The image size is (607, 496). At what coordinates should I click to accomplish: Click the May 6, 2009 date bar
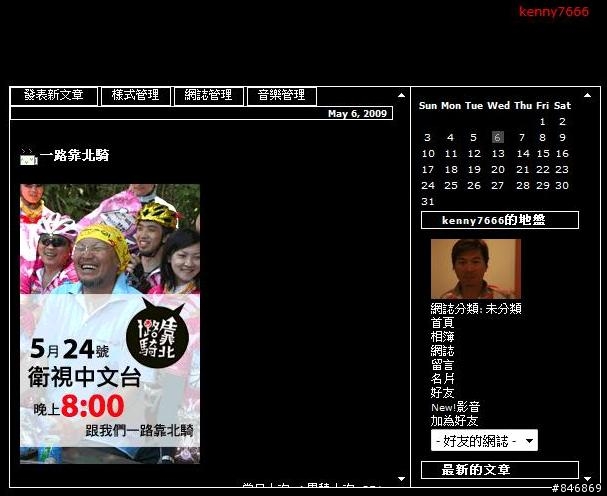click(x=202, y=113)
